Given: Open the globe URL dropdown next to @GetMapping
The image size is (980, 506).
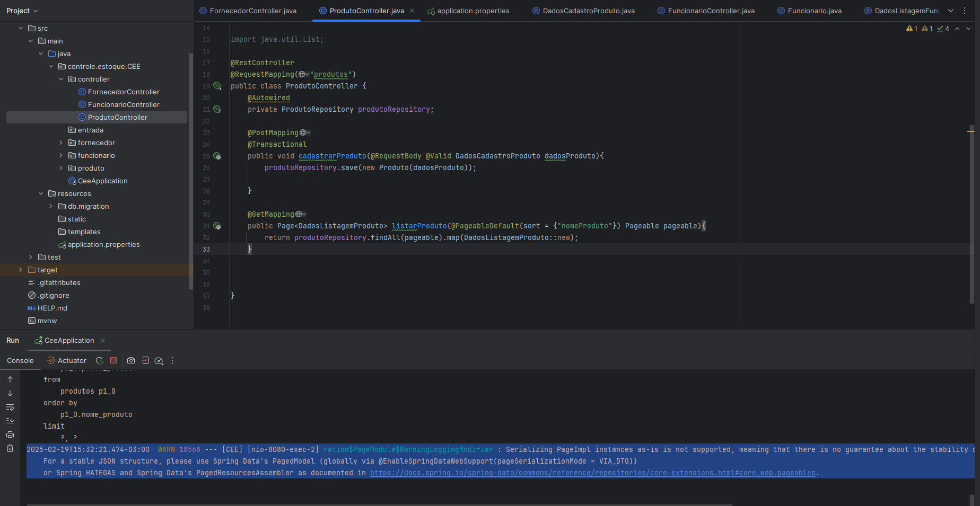Looking at the screenshot, I should 301,214.
